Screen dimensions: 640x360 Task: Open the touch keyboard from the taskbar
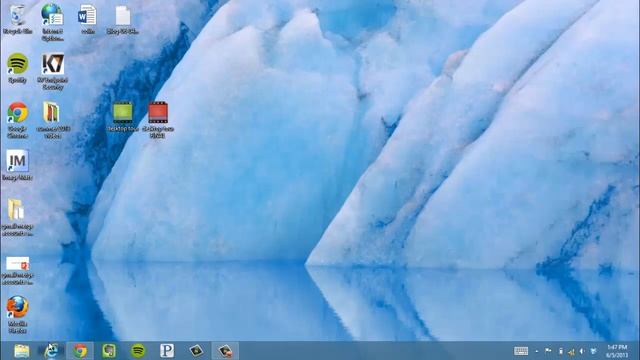pyautogui.click(x=521, y=351)
